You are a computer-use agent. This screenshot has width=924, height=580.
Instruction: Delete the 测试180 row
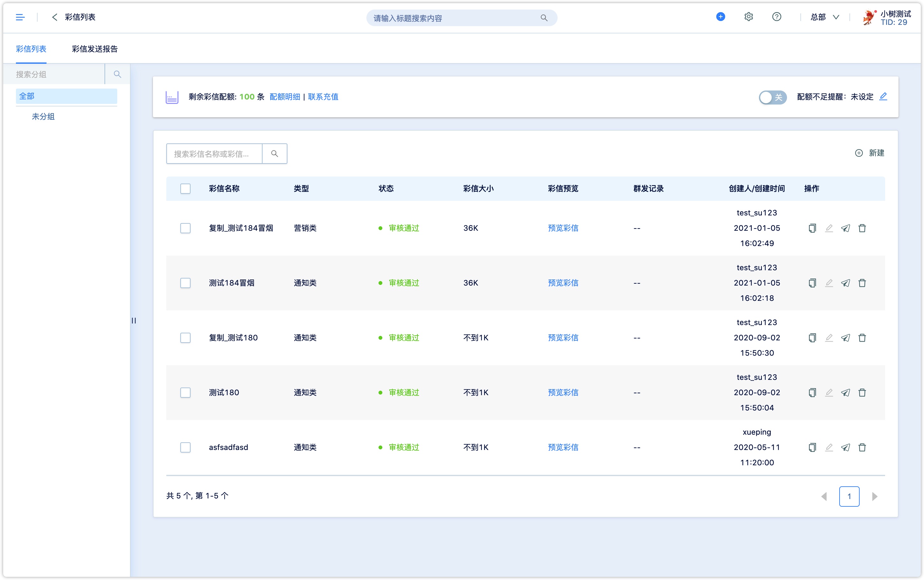pyautogui.click(x=862, y=393)
